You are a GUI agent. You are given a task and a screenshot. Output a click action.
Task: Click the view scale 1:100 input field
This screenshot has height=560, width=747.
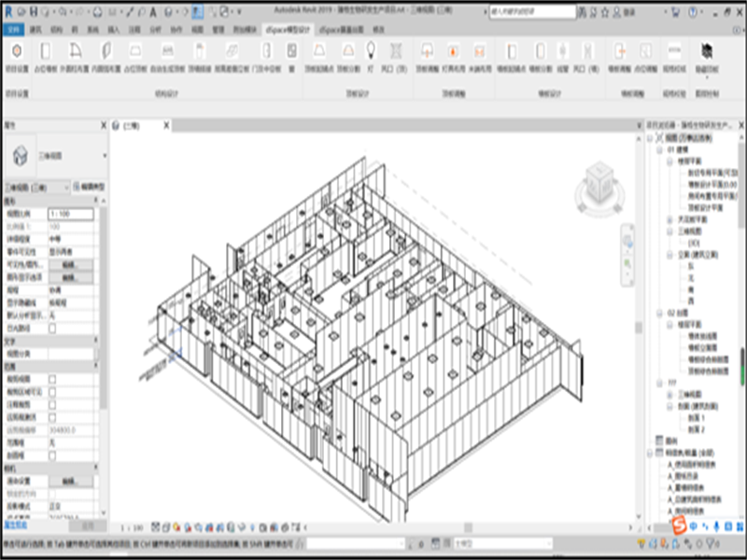pos(71,214)
